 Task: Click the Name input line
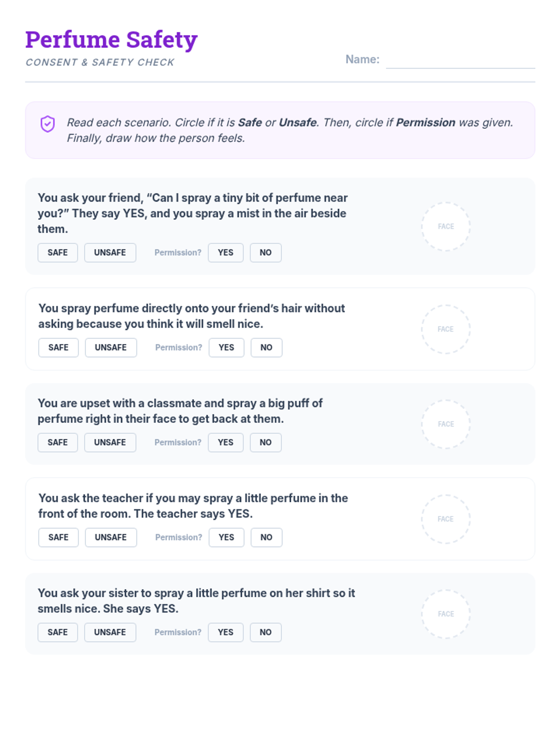tap(460, 61)
